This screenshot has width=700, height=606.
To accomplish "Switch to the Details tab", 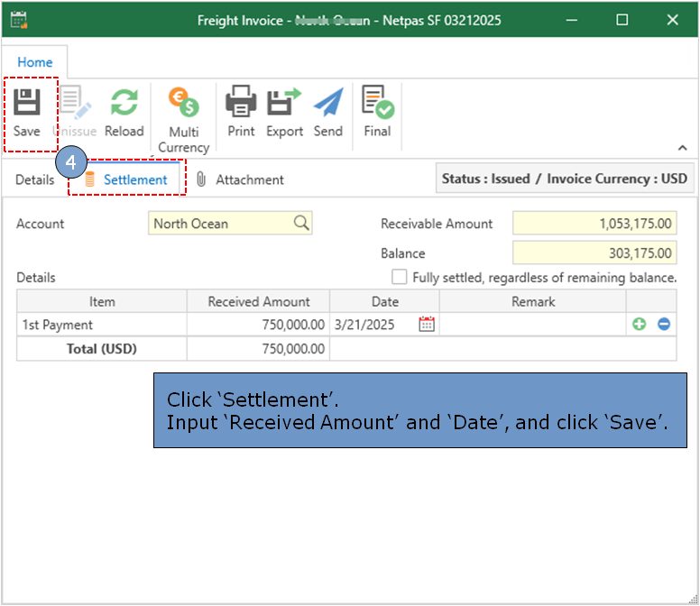I will [x=35, y=179].
